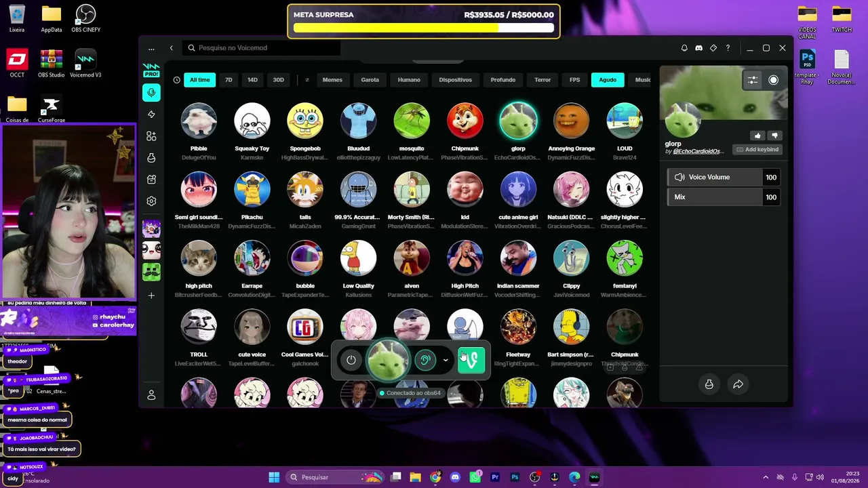Show hidden system tray icons
This screenshot has height=488, width=868.
point(766,477)
